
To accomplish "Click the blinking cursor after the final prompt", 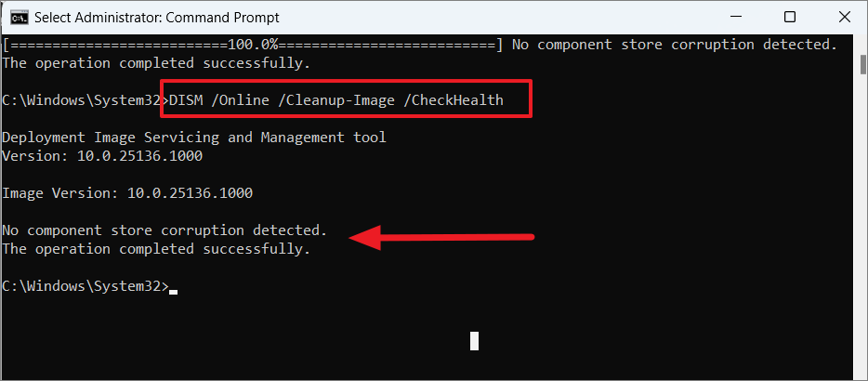I will click(x=173, y=291).
